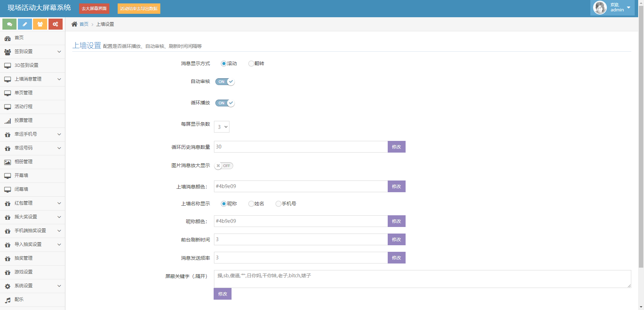Click the bar chart icon beside 投票管理
This screenshot has height=310, width=644.
click(8, 121)
